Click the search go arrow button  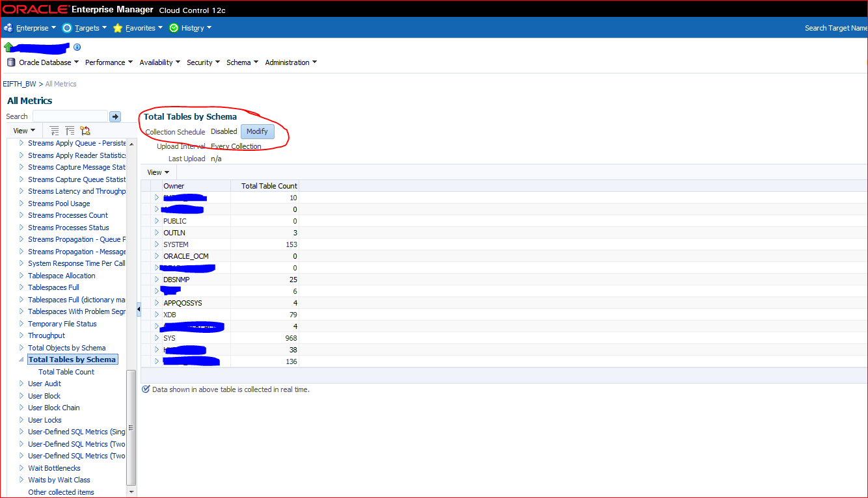115,116
